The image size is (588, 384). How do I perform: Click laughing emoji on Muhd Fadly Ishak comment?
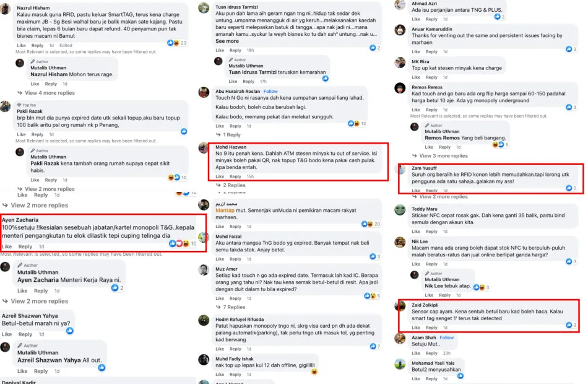[x=314, y=372]
